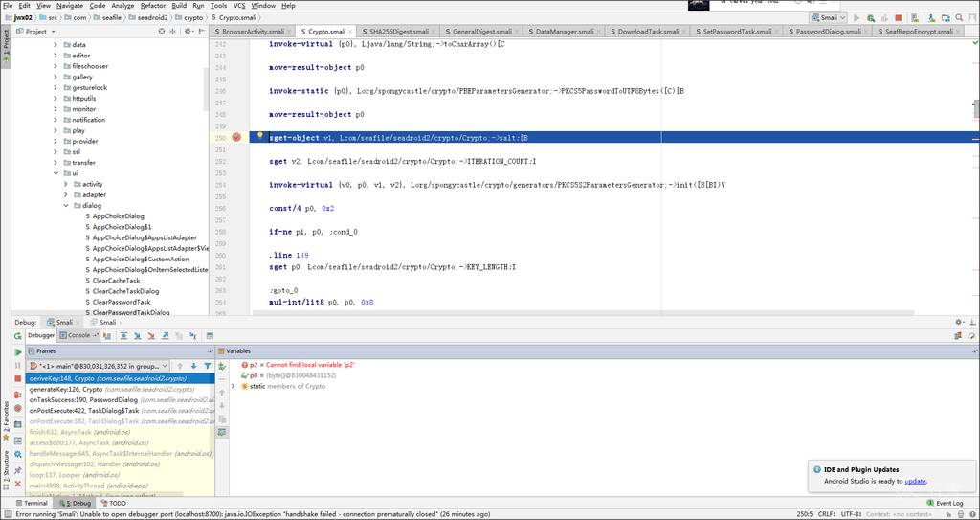The image size is (980, 520).
Task: Click the lightbulb intention icon
Action: [x=260, y=135]
